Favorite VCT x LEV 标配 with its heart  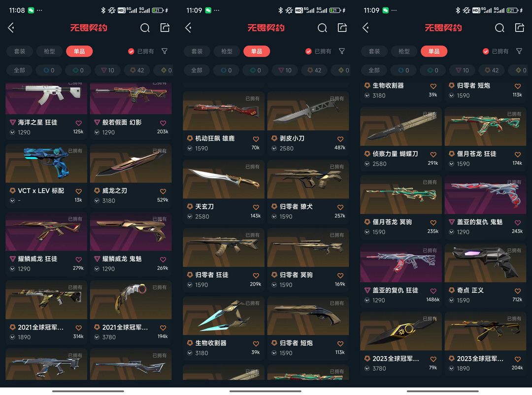[x=79, y=191]
